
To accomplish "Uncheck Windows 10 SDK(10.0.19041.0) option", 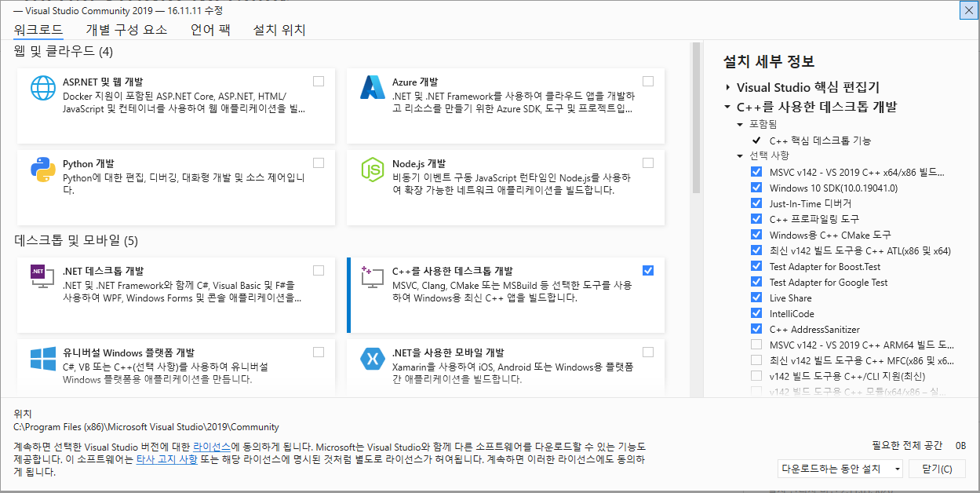I will (756, 188).
